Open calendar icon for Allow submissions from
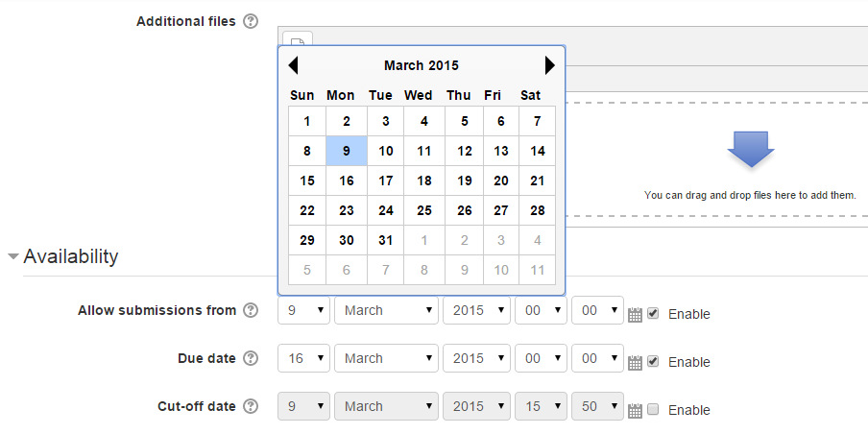Viewport: 868px width, 434px height. pyautogui.click(x=636, y=315)
